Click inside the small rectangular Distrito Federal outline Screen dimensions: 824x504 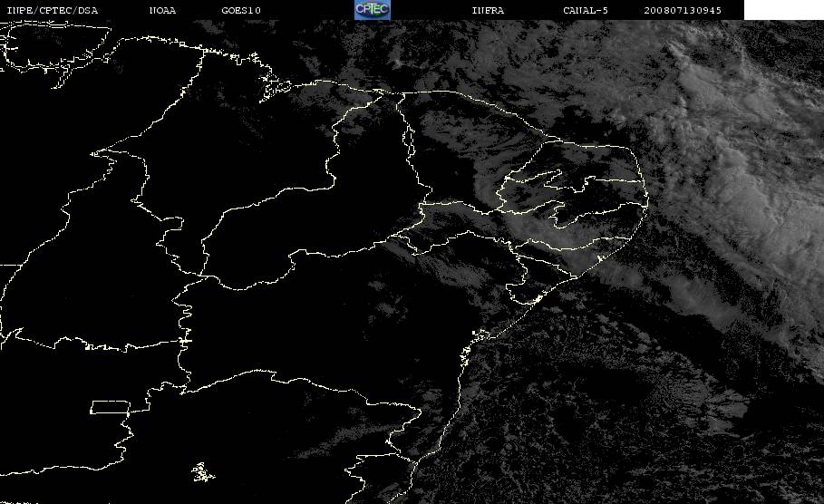point(110,407)
